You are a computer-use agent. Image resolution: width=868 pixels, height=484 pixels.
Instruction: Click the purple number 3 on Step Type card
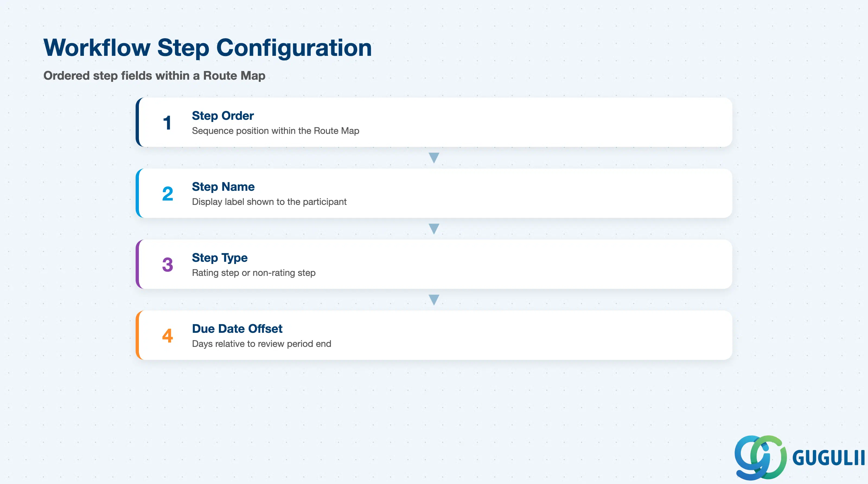pyautogui.click(x=167, y=264)
